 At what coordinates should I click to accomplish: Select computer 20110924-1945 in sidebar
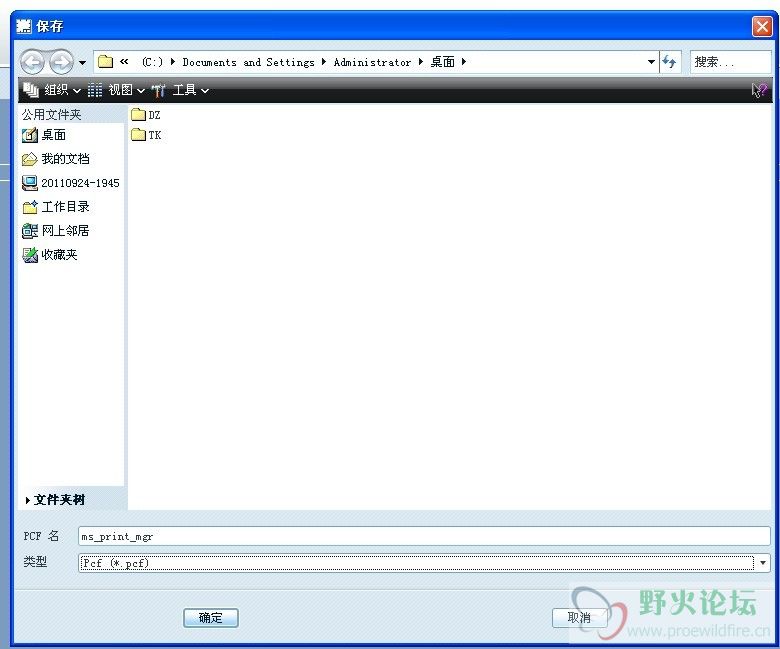click(x=71, y=183)
